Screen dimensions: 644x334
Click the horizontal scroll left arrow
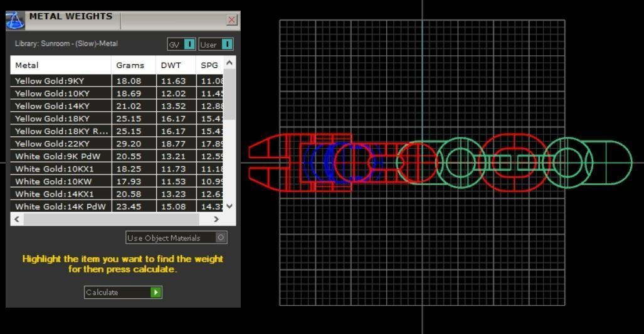point(17,219)
